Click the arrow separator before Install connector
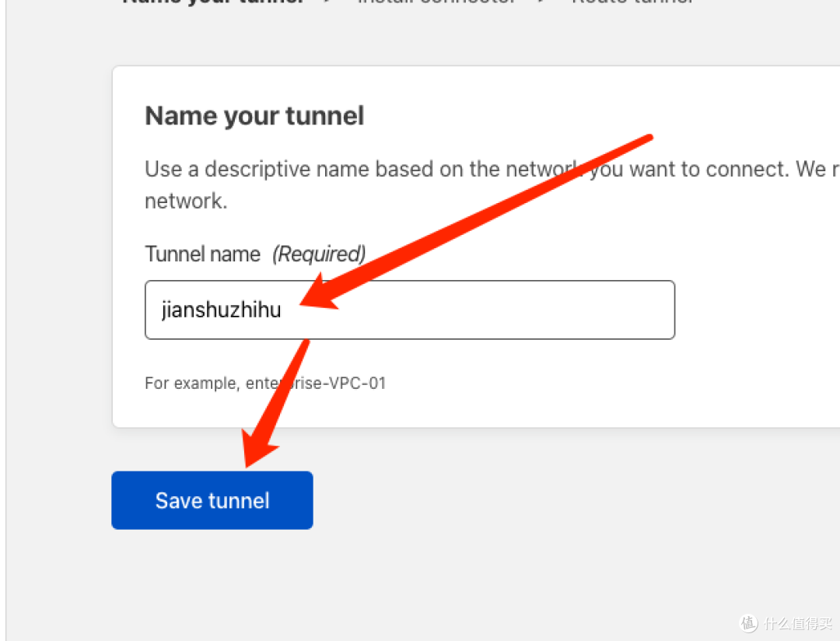Viewport: 840px width, 641px height. tap(330, 2)
